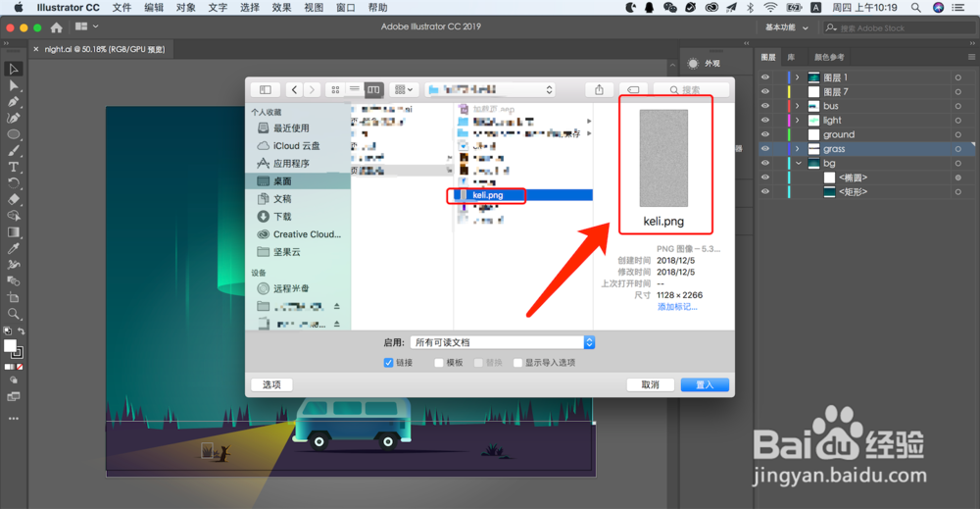Switch file dialog to column view
Screen dimensions: 980x509
click(373, 90)
